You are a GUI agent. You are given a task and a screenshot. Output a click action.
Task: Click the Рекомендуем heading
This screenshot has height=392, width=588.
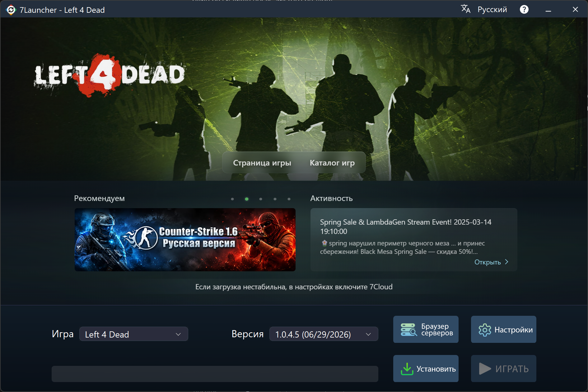click(99, 198)
